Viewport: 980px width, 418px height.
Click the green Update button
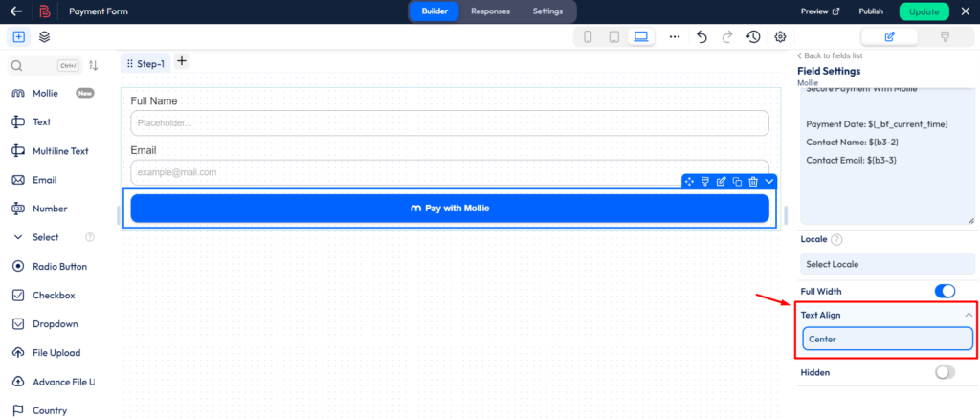tap(924, 11)
